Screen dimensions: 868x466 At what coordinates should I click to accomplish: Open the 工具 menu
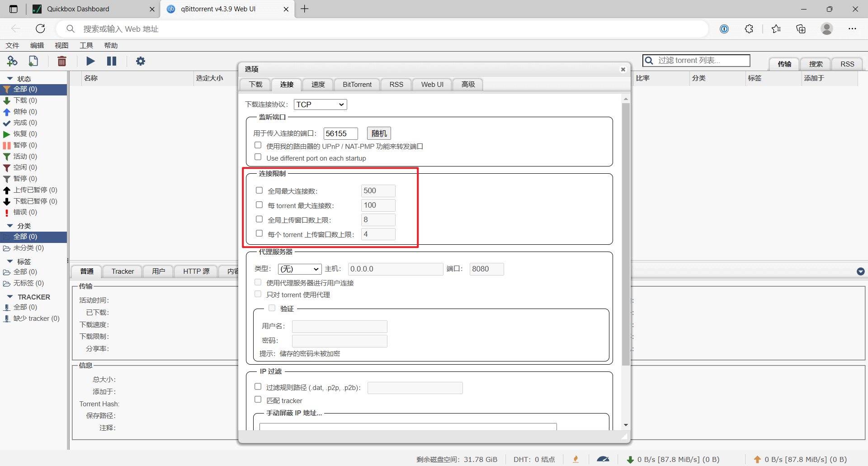tap(86, 45)
